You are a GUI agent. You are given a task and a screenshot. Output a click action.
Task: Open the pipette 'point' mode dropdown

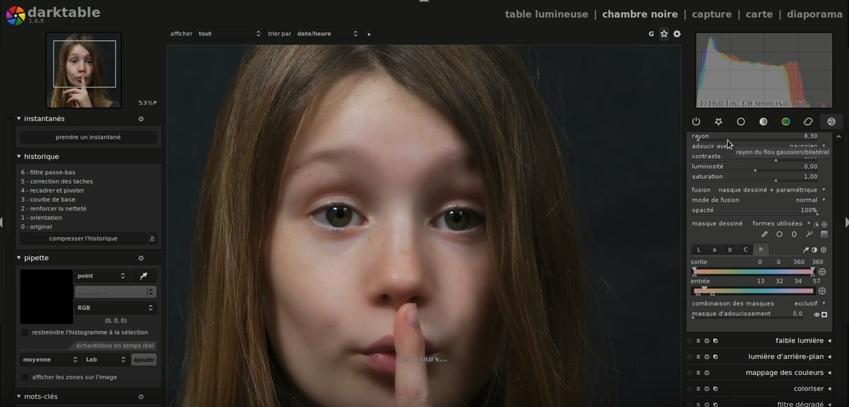tap(101, 276)
